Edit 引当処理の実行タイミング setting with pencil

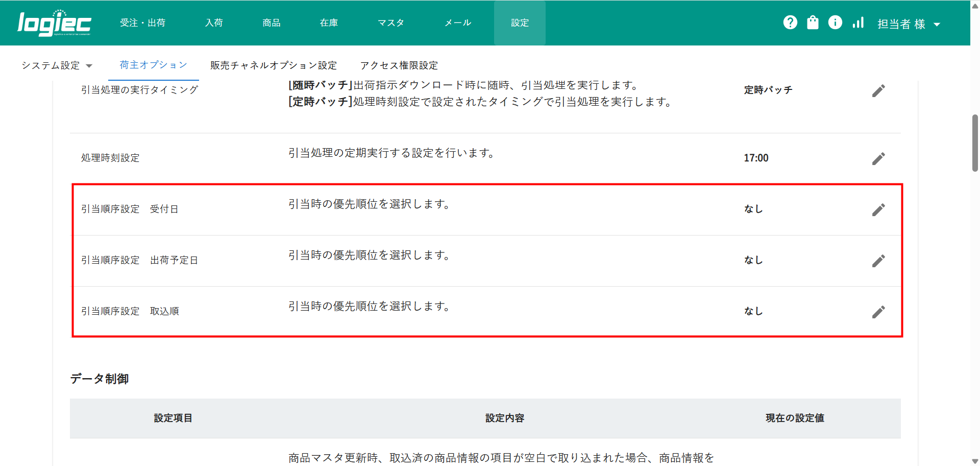[x=878, y=91]
